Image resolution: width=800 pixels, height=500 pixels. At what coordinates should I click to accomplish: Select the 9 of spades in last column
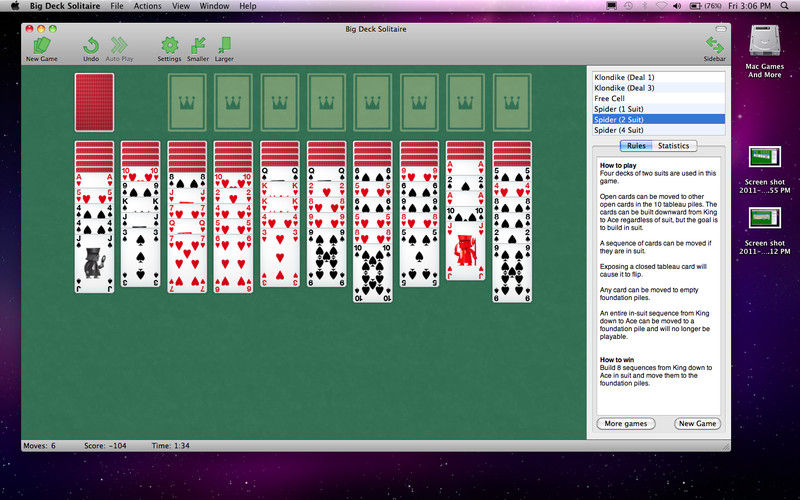click(512, 273)
